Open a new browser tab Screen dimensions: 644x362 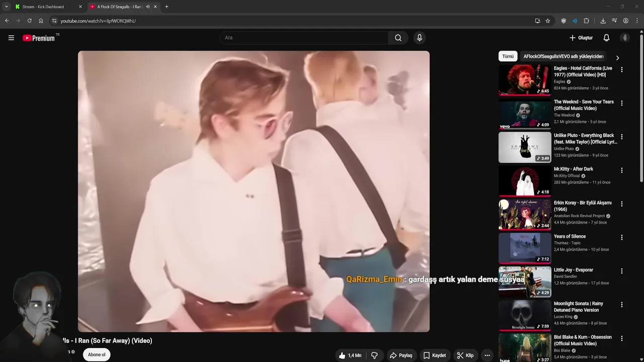167,7
